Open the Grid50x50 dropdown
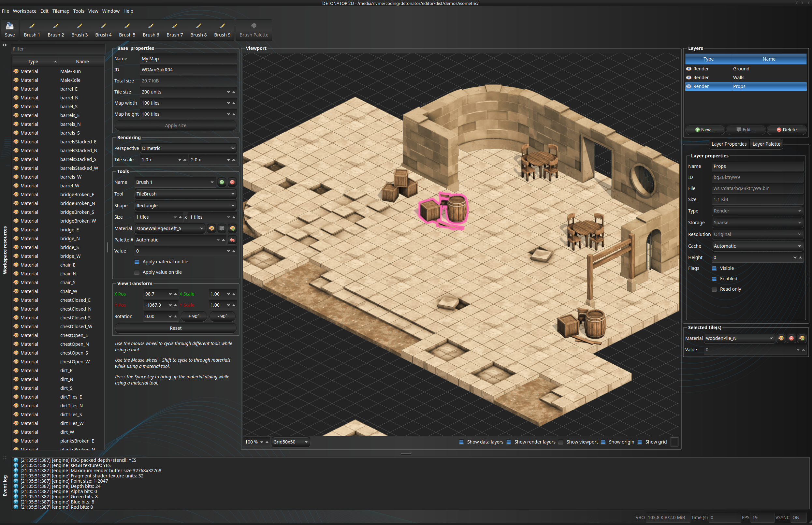The width and height of the screenshot is (812, 525). pos(290,442)
